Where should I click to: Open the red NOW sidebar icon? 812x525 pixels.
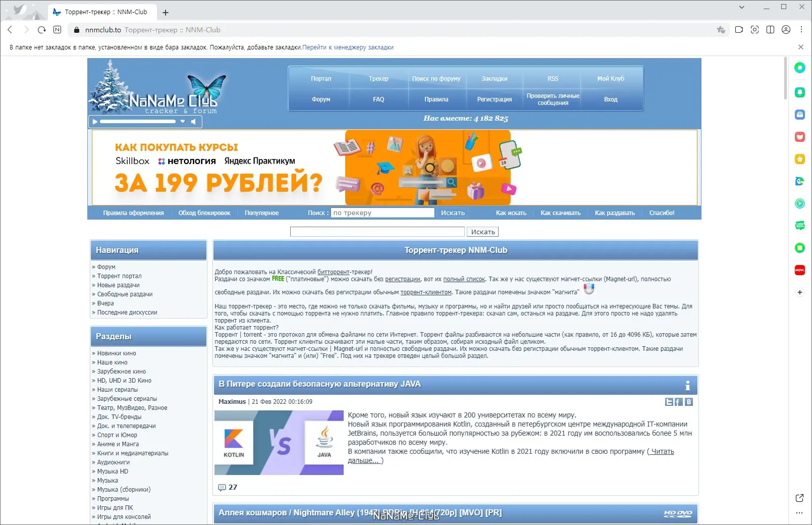point(800,270)
